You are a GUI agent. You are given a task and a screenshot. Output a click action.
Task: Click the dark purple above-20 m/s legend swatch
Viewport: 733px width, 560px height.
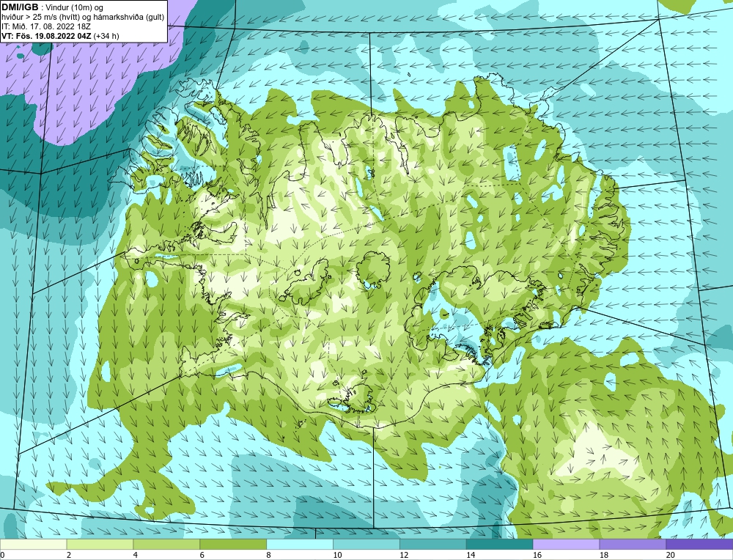(x=699, y=545)
